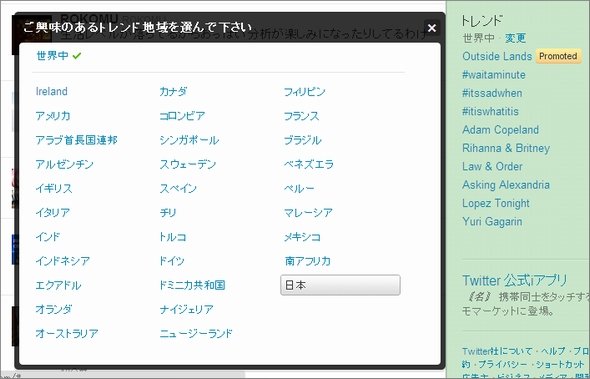This screenshot has height=379, width=590.
Task: Choose Ireland as trend region
Action: [x=52, y=91]
